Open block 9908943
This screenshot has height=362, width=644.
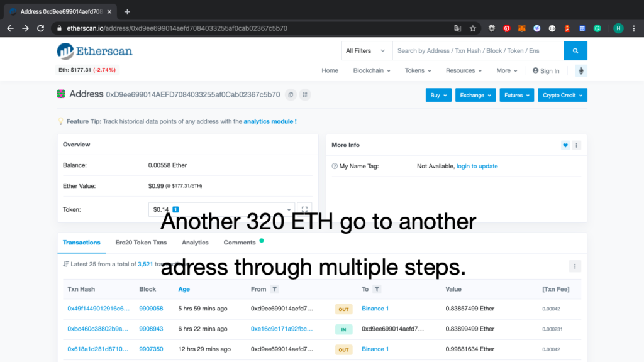[x=151, y=329]
